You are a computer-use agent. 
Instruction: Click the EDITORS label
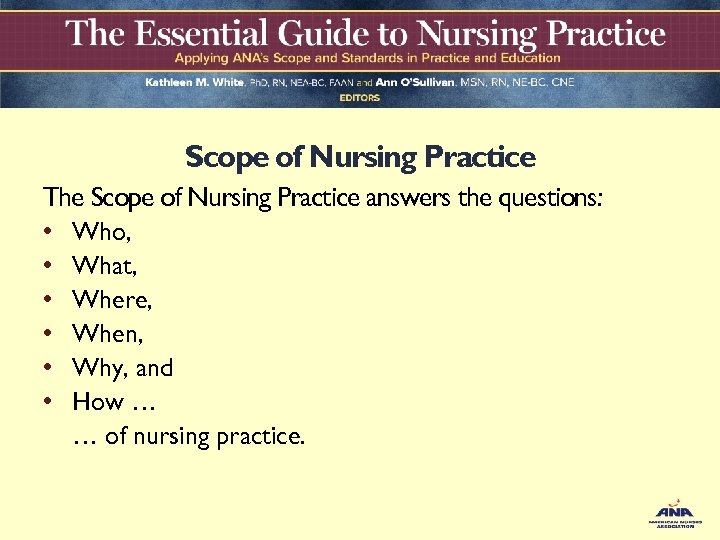pos(359,97)
